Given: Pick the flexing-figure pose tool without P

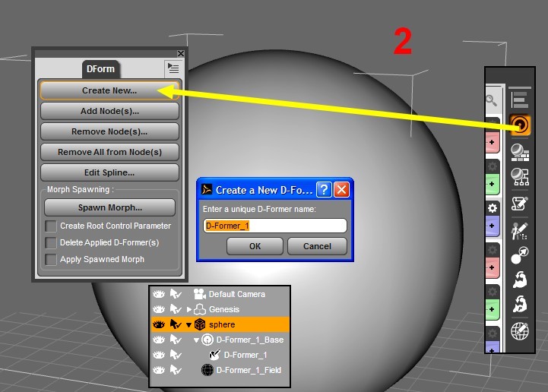Looking at the screenshot, I should tap(520, 280).
